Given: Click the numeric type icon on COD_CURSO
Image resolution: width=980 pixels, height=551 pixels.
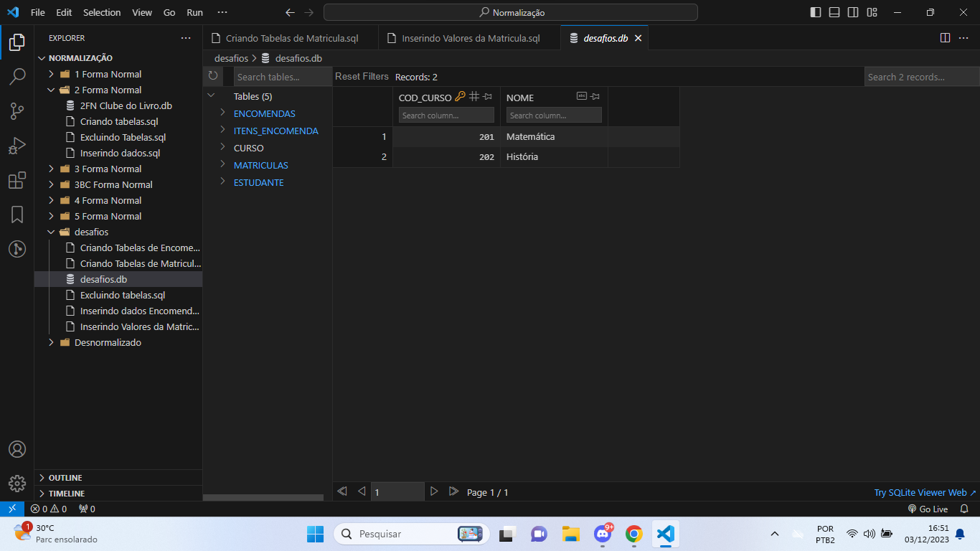Looking at the screenshot, I should (x=474, y=96).
